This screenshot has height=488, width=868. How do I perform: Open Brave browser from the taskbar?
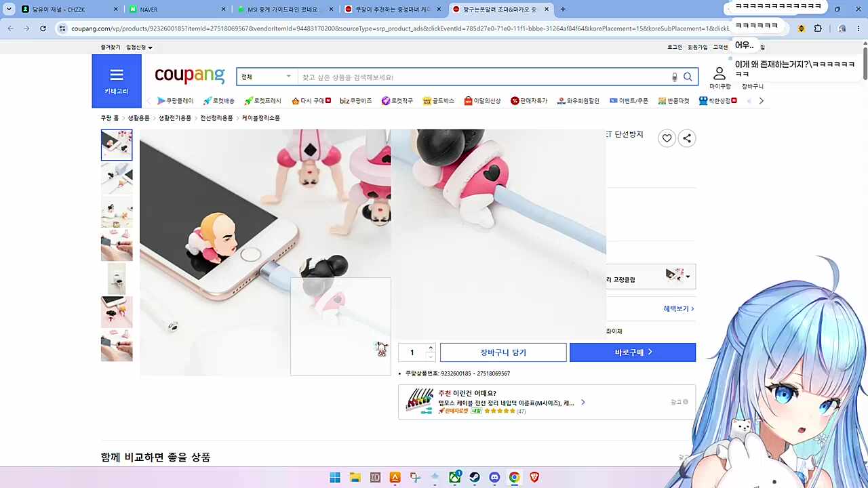coord(534,477)
